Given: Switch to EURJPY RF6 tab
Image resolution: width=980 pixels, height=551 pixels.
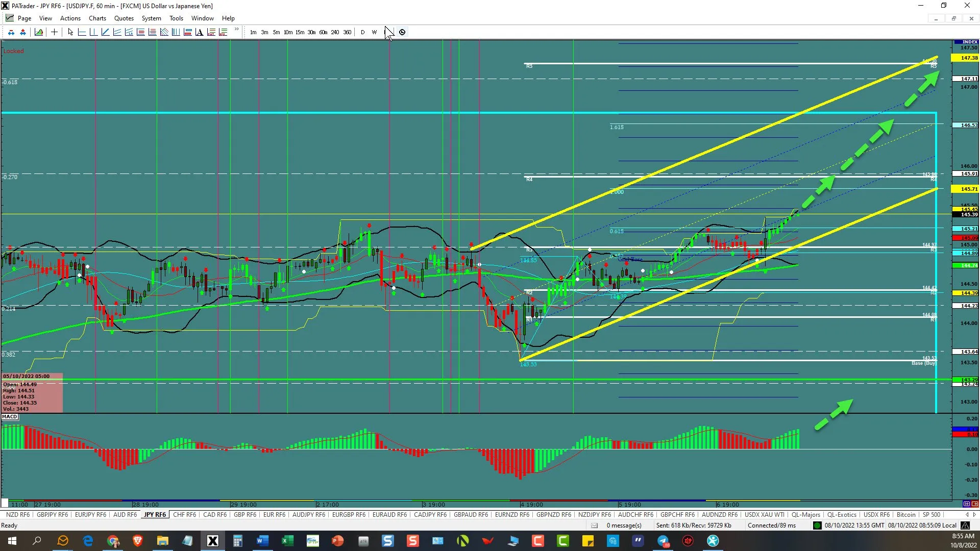Looking at the screenshot, I should pyautogui.click(x=90, y=515).
